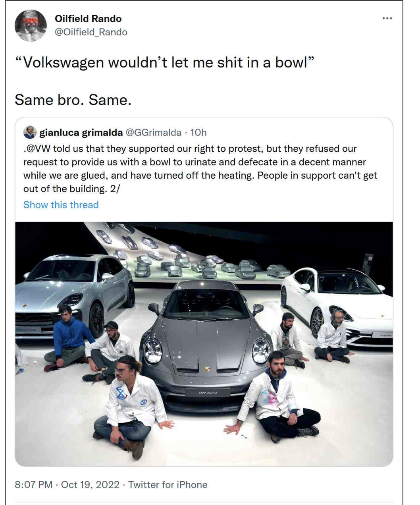Open the Twitter for iPhone source link
Image resolution: width=420 pixels, height=505 pixels.
(168, 485)
